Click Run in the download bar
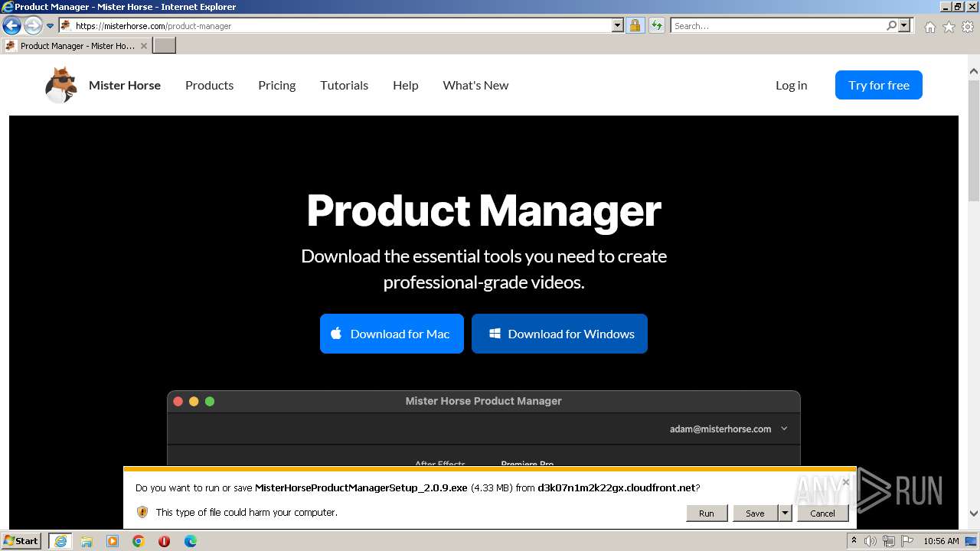This screenshot has width=980, height=551. (706, 513)
